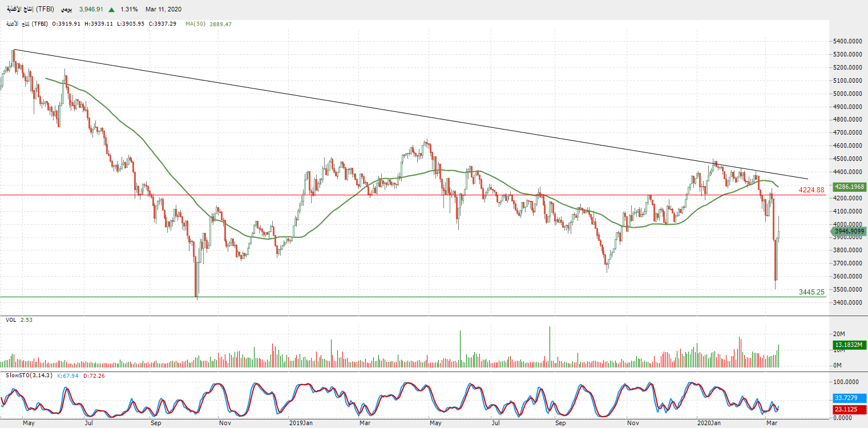Click the close value C:3937.29
The height and width of the screenshot is (428, 868).
[x=162, y=24]
